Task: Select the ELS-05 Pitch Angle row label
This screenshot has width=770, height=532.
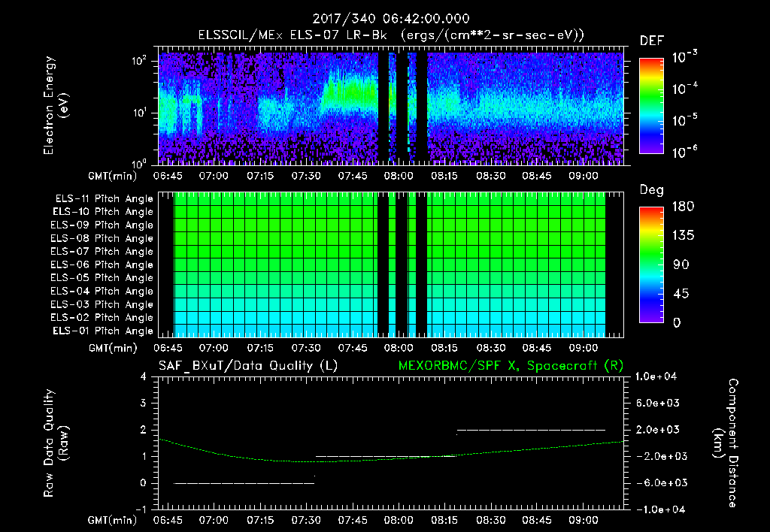Action: pos(102,278)
